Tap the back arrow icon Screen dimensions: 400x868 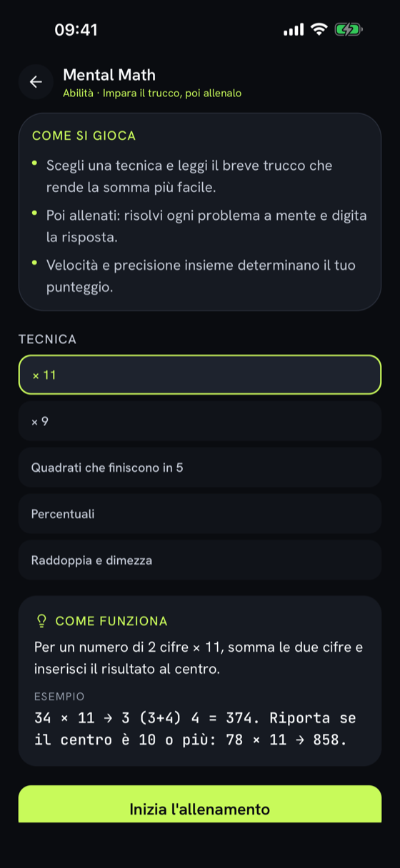point(36,82)
